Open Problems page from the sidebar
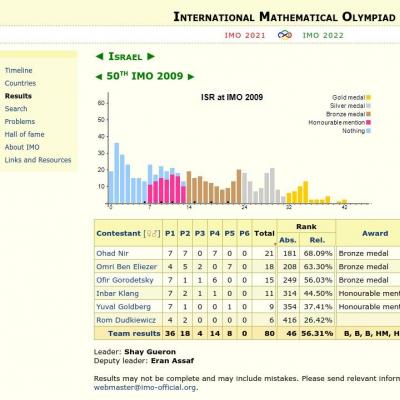The height and width of the screenshot is (400, 400). (x=20, y=121)
